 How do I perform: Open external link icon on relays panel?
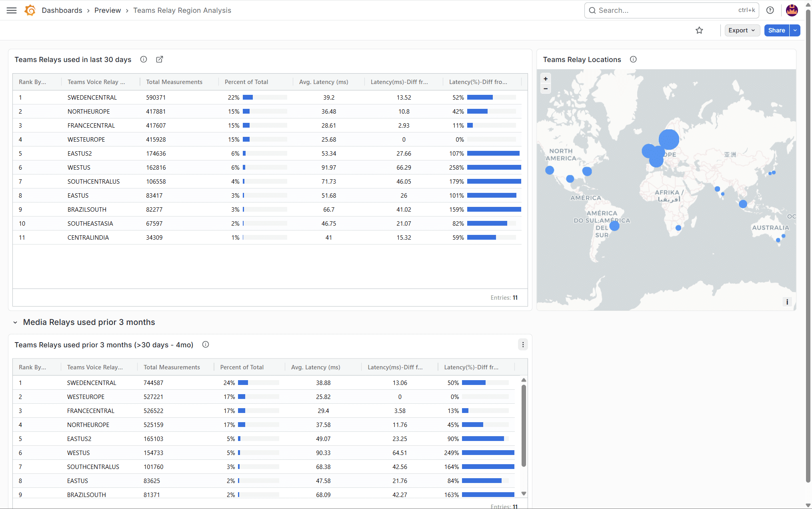(160, 59)
